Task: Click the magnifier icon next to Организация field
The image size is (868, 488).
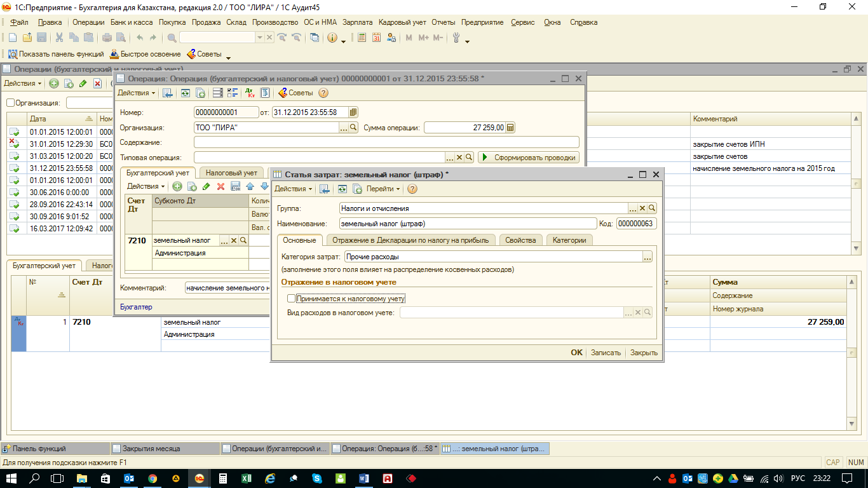Action: click(x=354, y=127)
